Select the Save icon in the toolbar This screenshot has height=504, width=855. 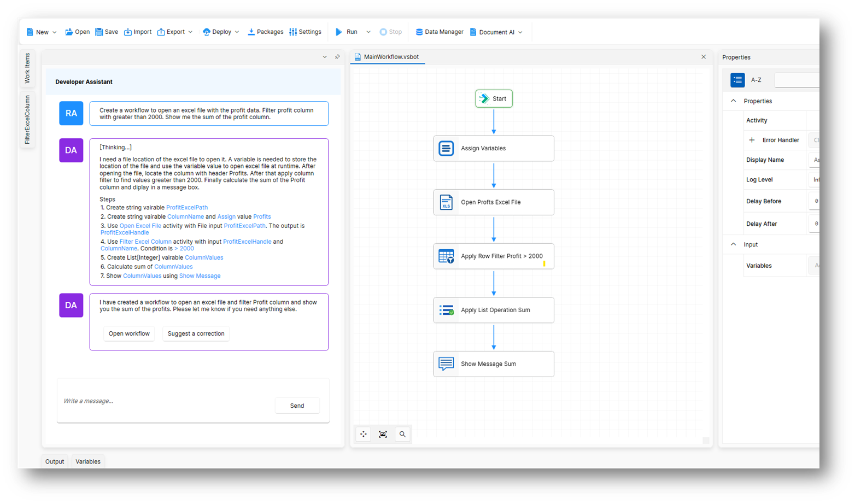point(99,31)
